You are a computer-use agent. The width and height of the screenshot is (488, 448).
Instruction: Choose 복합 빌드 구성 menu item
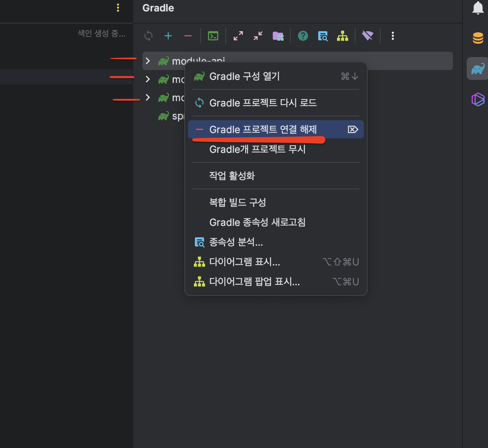tap(276, 202)
